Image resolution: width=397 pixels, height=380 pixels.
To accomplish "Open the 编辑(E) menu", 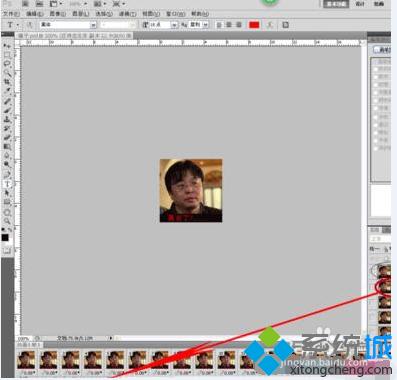I will (x=35, y=14).
